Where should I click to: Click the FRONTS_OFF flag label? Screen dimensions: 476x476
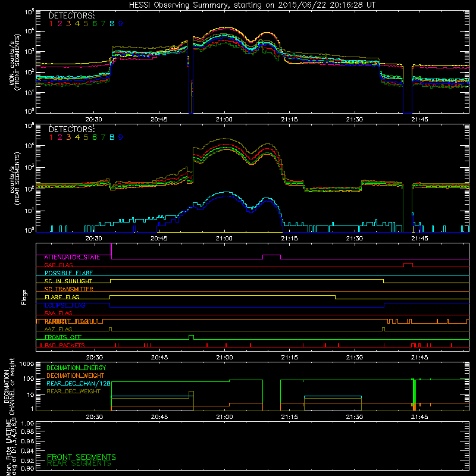click(x=63, y=337)
